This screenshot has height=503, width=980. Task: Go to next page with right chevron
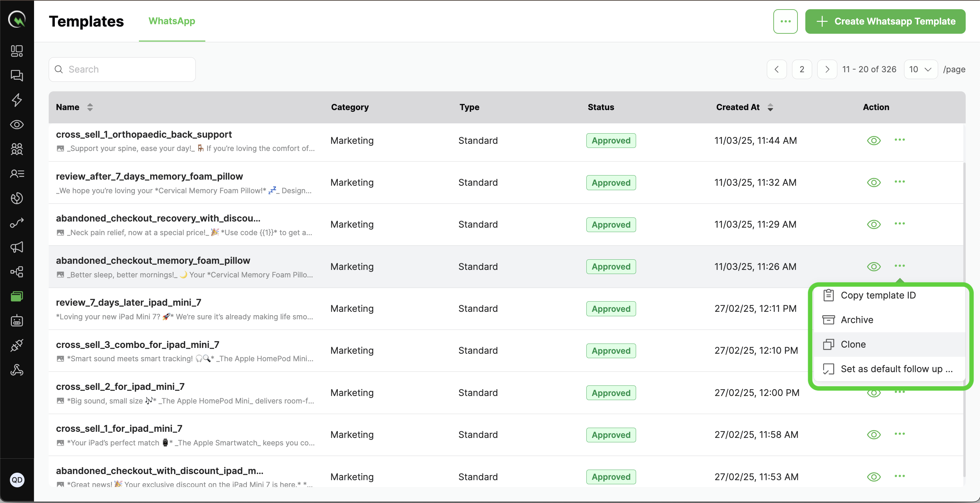(827, 69)
